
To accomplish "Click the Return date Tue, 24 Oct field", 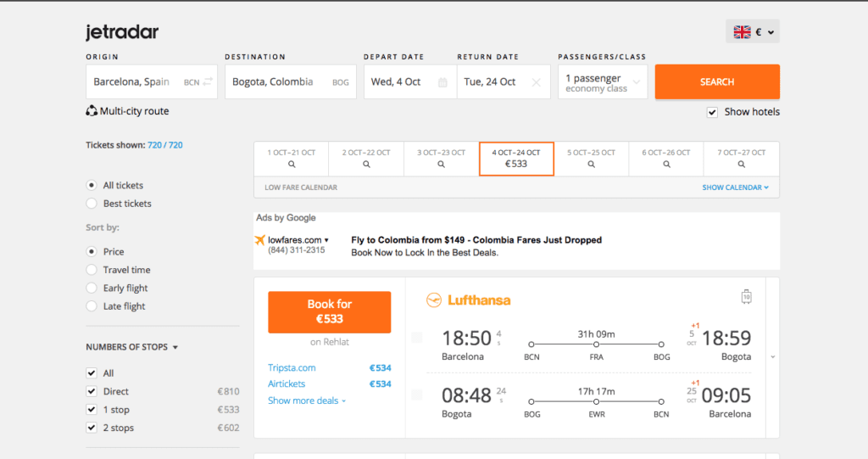I will 504,82.
